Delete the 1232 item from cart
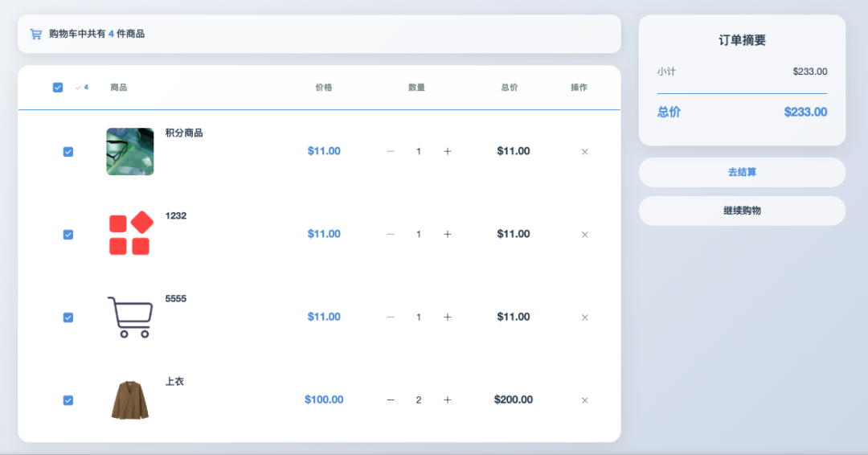Image resolution: width=868 pixels, height=455 pixels. tap(584, 235)
